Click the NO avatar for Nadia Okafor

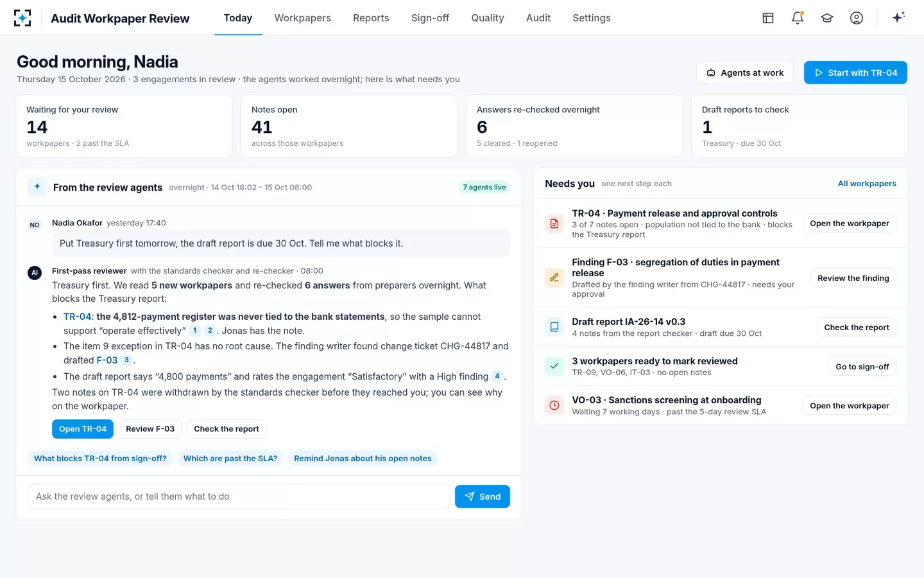point(35,225)
